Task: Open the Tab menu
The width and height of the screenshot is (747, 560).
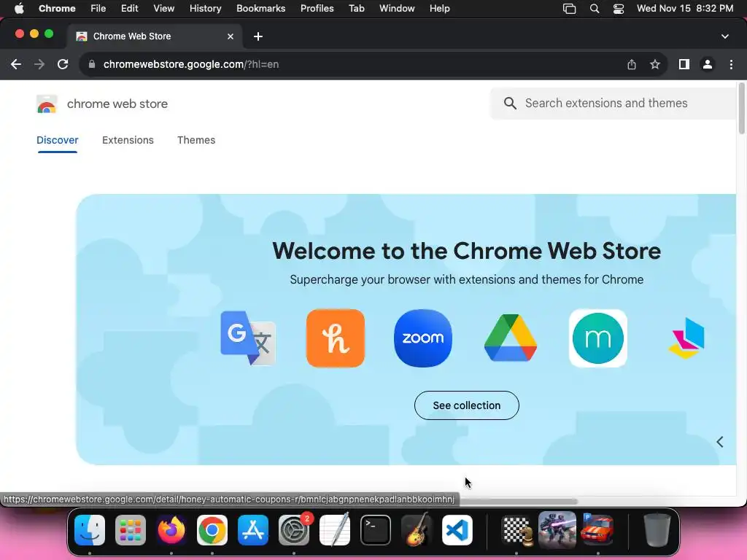Action: (x=356, y=9)
